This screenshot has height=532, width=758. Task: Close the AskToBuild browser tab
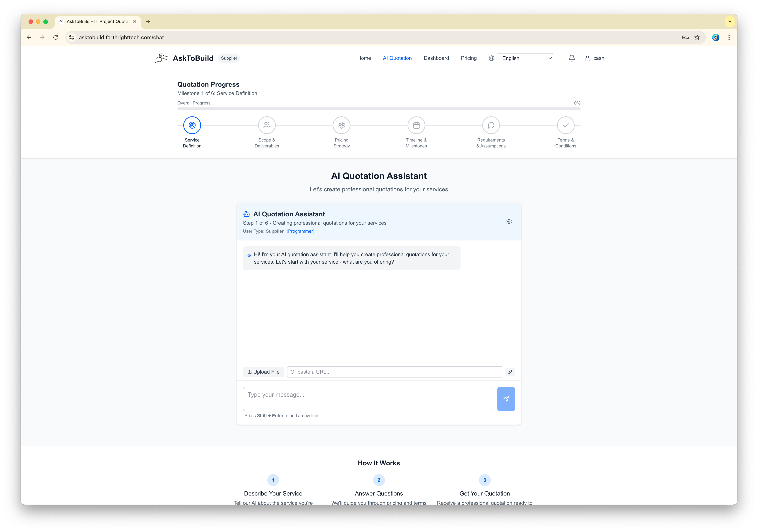pyautogui.click(x=135, y=21)
